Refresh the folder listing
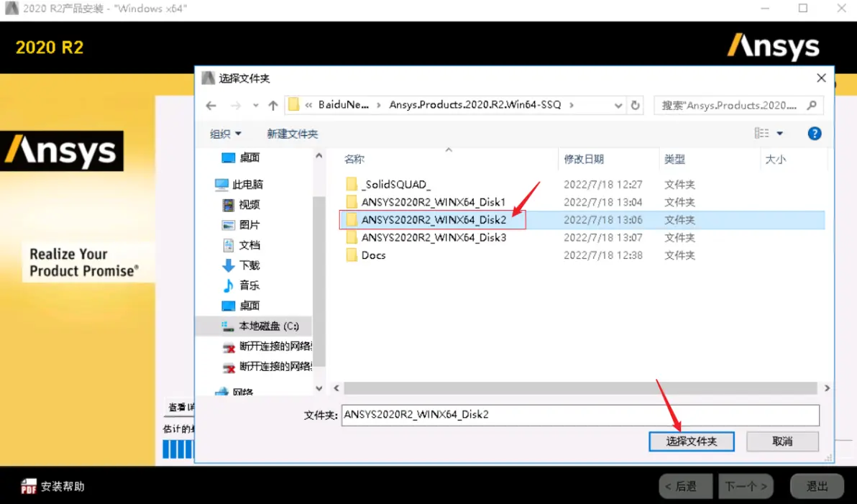The image size is (857, 504). tap(635, 105)
